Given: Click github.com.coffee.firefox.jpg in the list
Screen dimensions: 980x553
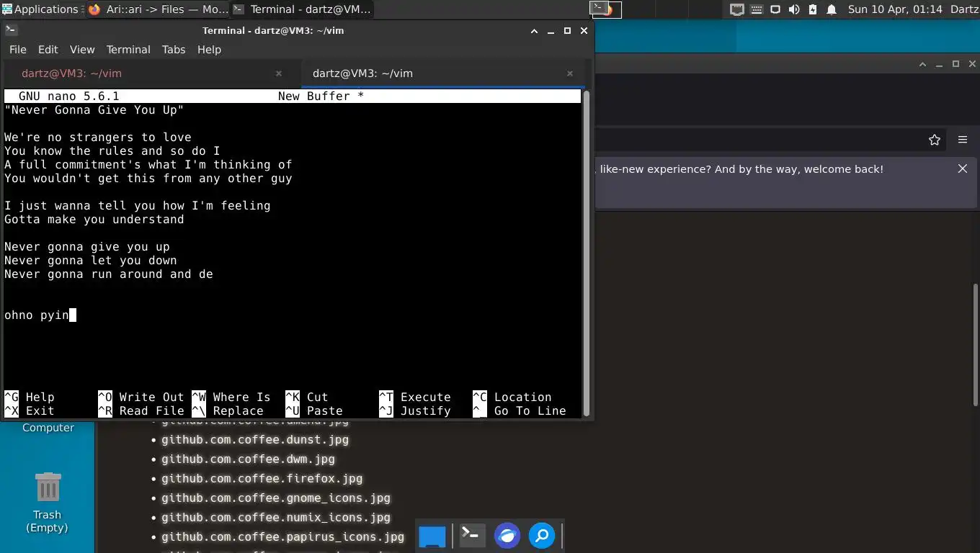Looking at the screenshot, I should tap(262, 478).
